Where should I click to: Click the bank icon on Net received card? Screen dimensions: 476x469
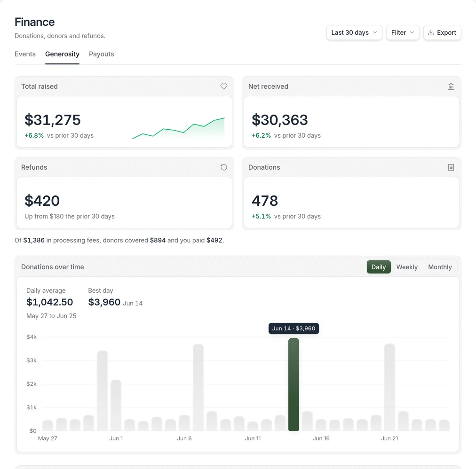[x=451, y=86]
